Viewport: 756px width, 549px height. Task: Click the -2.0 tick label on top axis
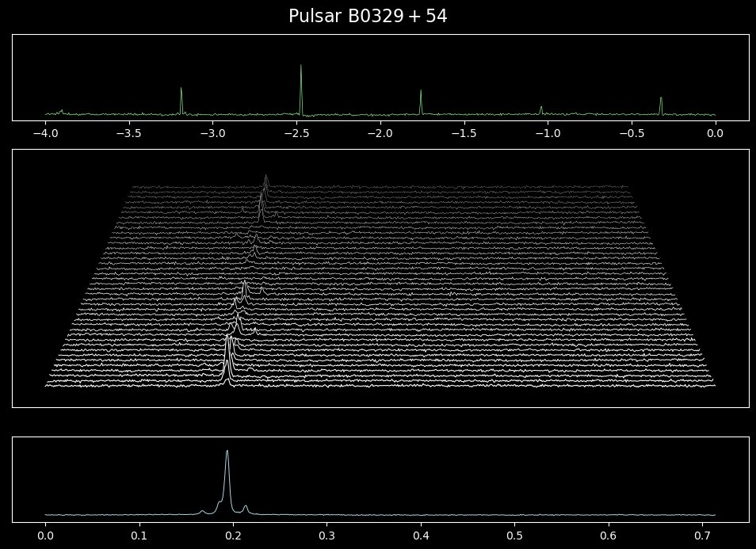pos(380,134)
